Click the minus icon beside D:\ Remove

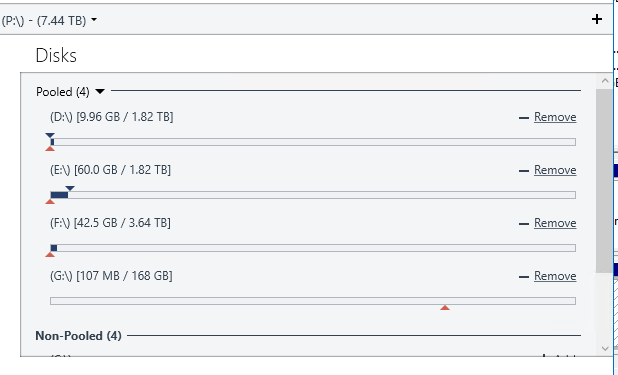pos(524,118)
